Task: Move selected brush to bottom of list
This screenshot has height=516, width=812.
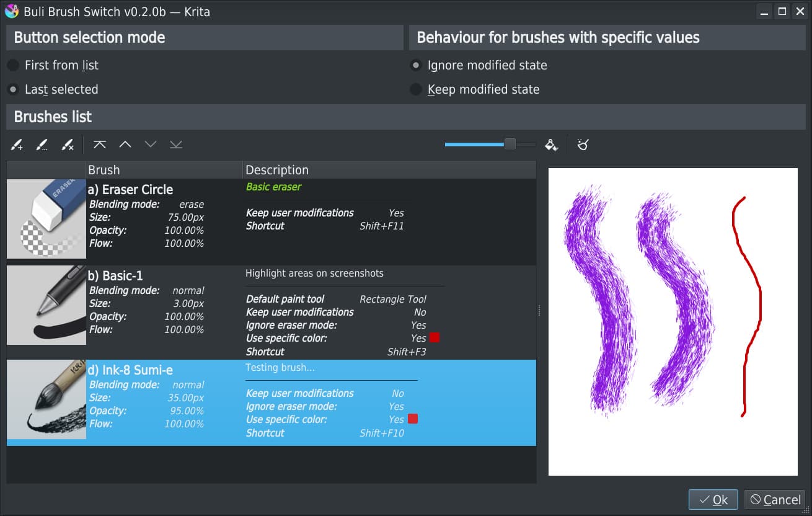Action: tap(176, 145)
